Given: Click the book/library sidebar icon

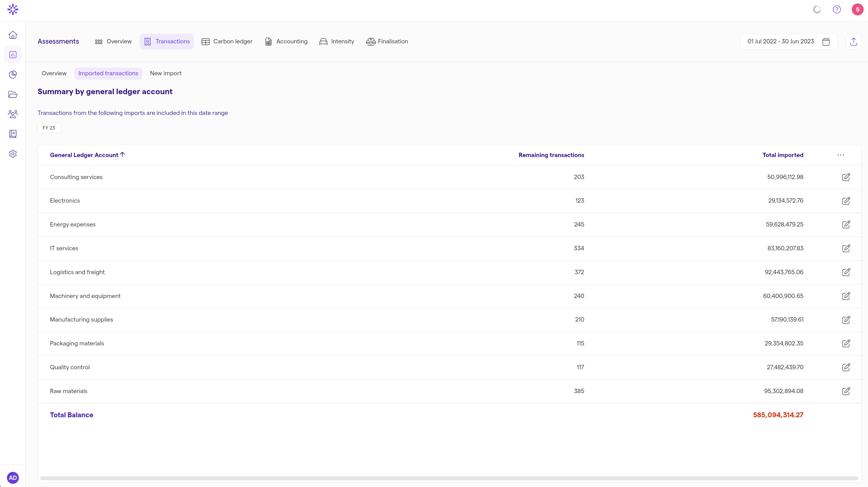Looking at the screenshot, I should (x=13, y=134).
